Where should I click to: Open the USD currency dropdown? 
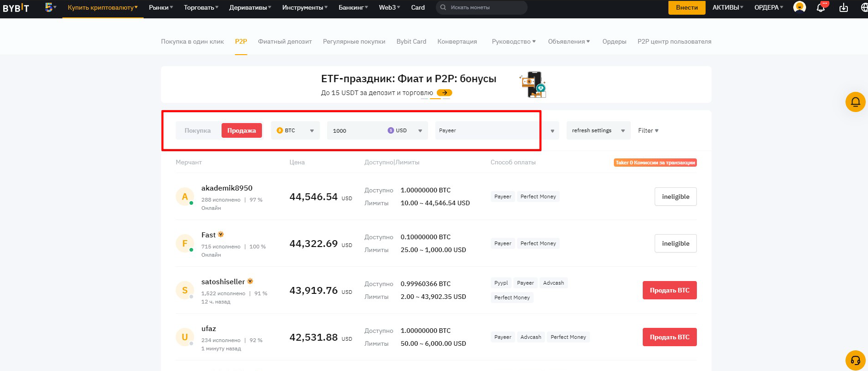click(x=405, y=130)
